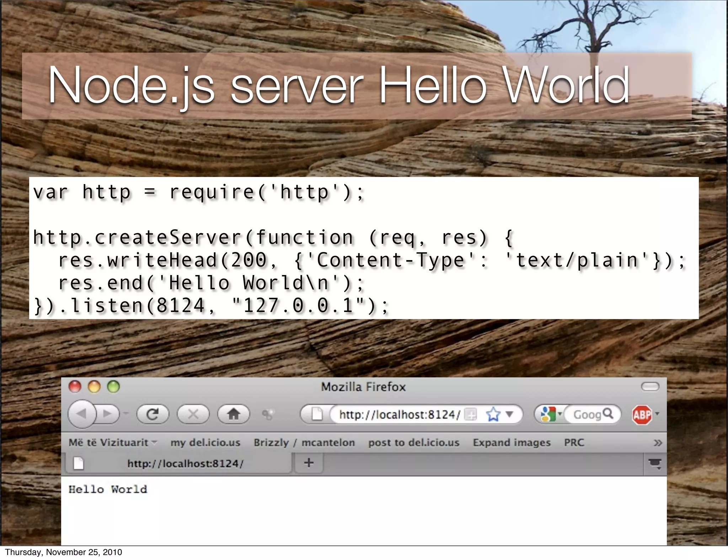Open the Adblock Plus dropdown arrow

[x=657, y=414]
